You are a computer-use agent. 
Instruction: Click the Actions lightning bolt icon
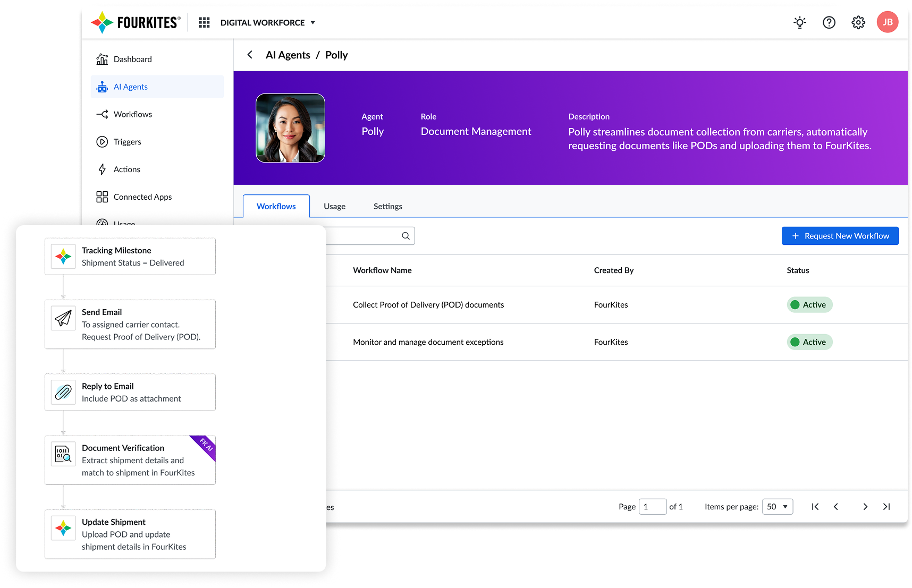pyautogui.click(x=102, y=169)
